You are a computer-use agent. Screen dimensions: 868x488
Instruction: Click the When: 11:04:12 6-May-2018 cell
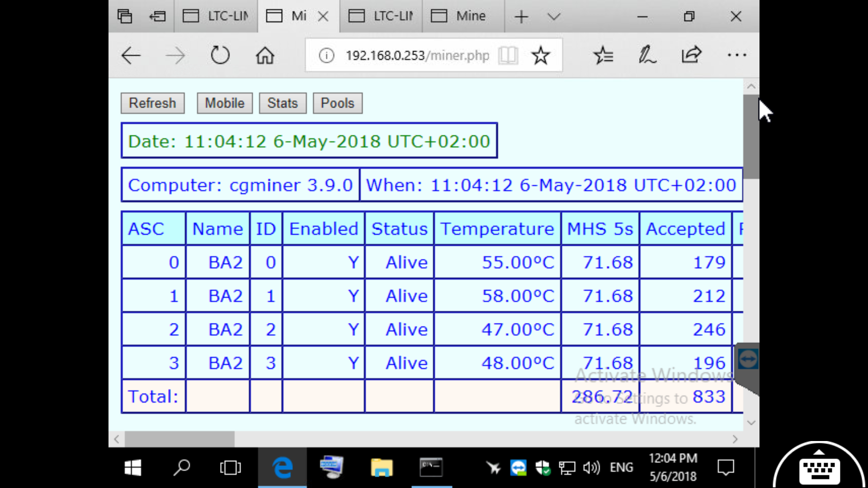551,185
